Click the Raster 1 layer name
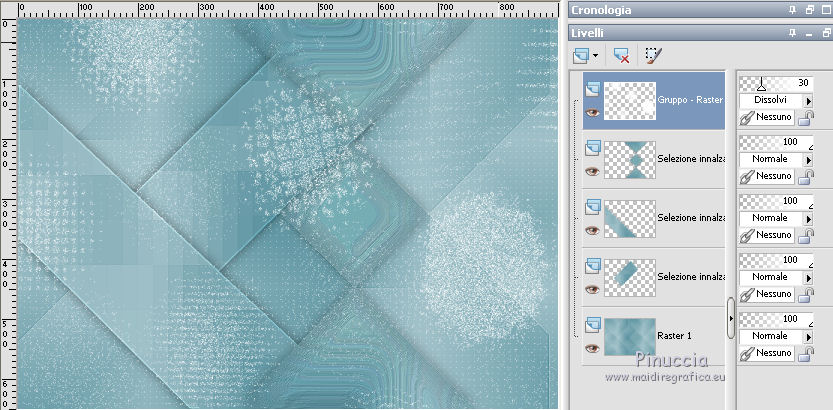This screenshot has height=410, width=833. coord(674,336)
